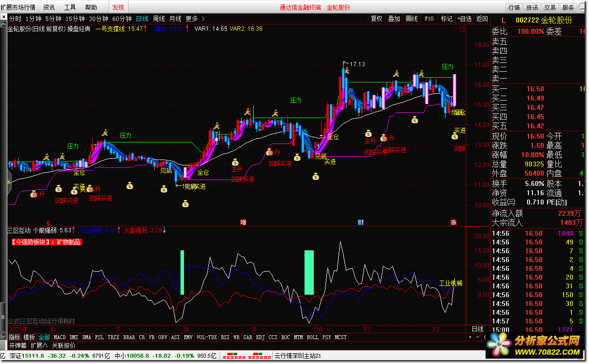Select the MCST indicator tab
Screen dimensions: 589x364
[x=340, y=337]
